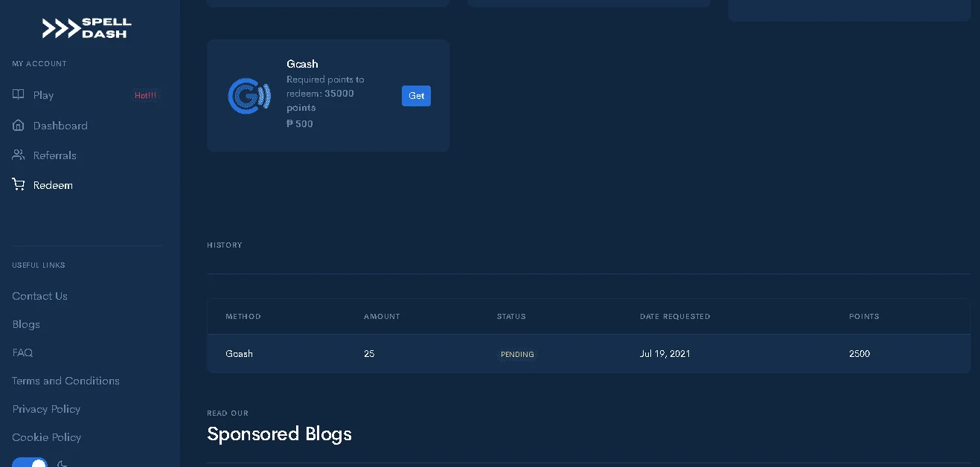Open the Blogs link
Image resolution: width=980 pixels, height=467 pixels.
(26, 324)
